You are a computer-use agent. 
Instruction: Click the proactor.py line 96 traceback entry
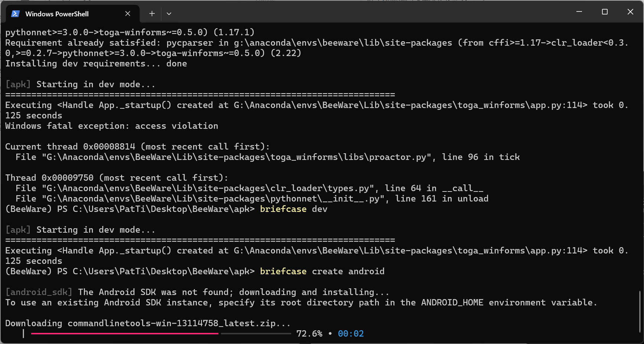267,157
